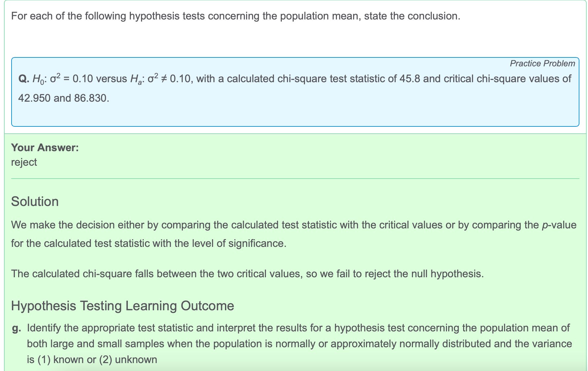Click the bold "Q." question marker
This screenshot has height=371, width=588.
pos(23,79)
